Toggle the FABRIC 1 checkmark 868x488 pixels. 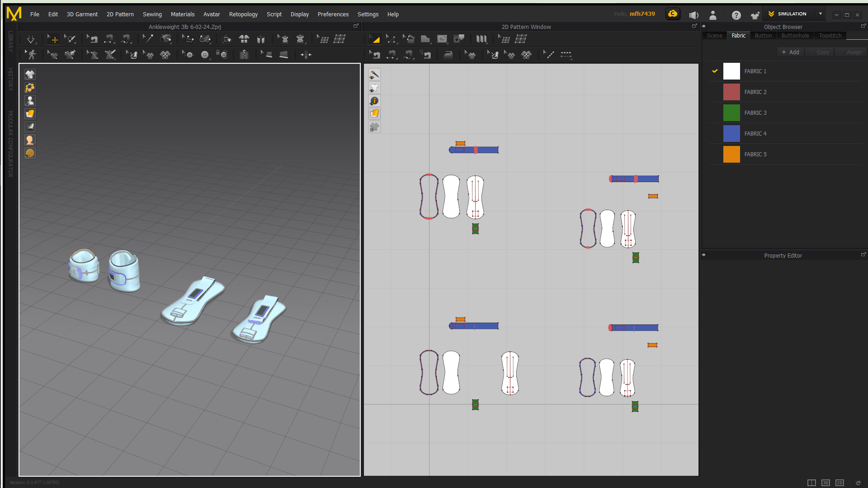[x=715, y=71]
